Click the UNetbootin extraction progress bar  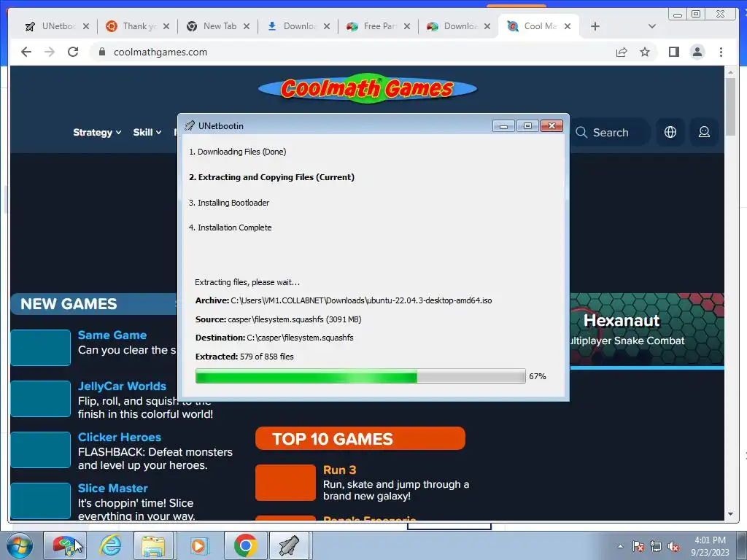(360, 376)
